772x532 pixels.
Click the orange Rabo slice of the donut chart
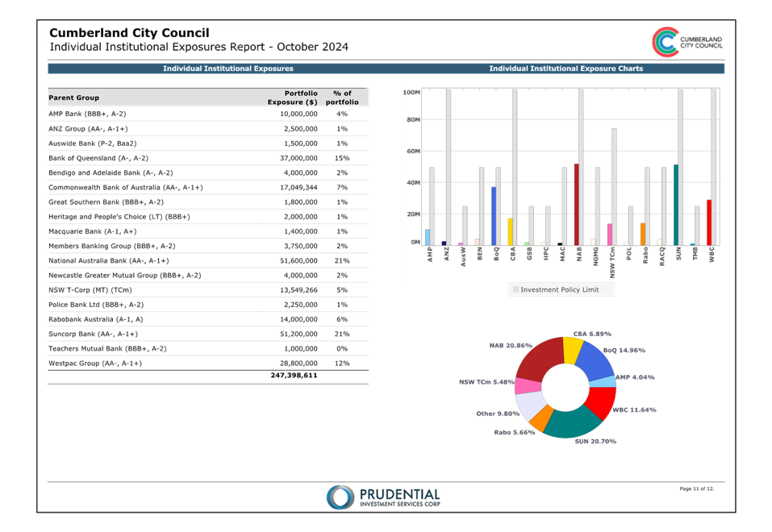pos(541,419)
